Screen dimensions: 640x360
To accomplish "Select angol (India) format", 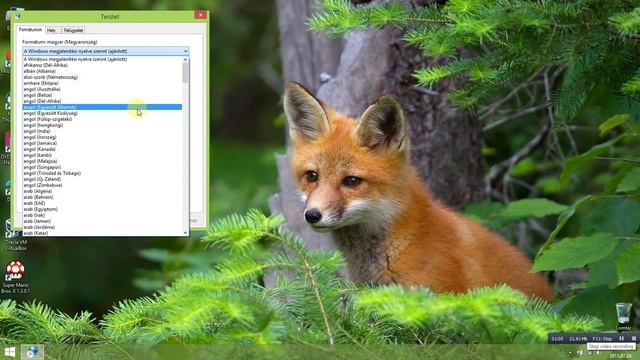I will 102,131.
